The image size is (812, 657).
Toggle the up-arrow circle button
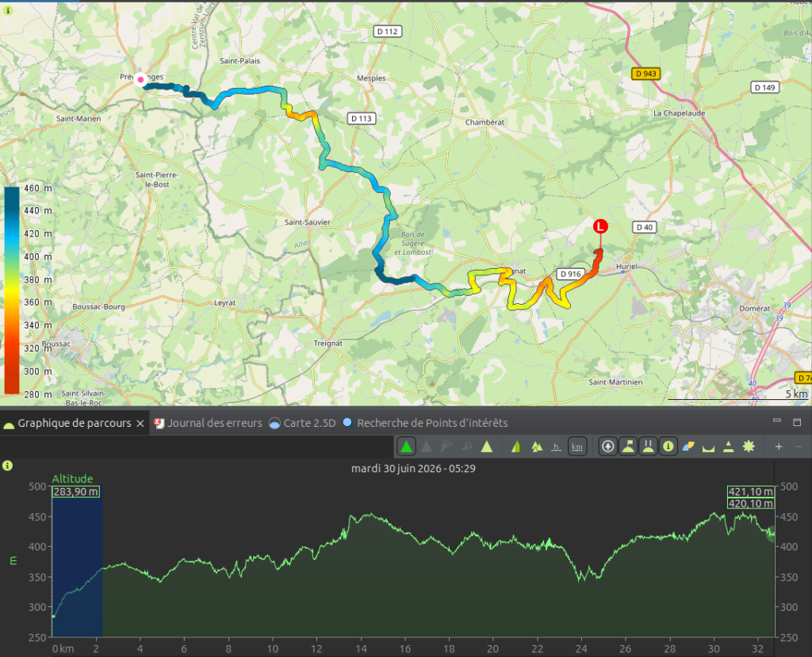(x=608, y=446)
